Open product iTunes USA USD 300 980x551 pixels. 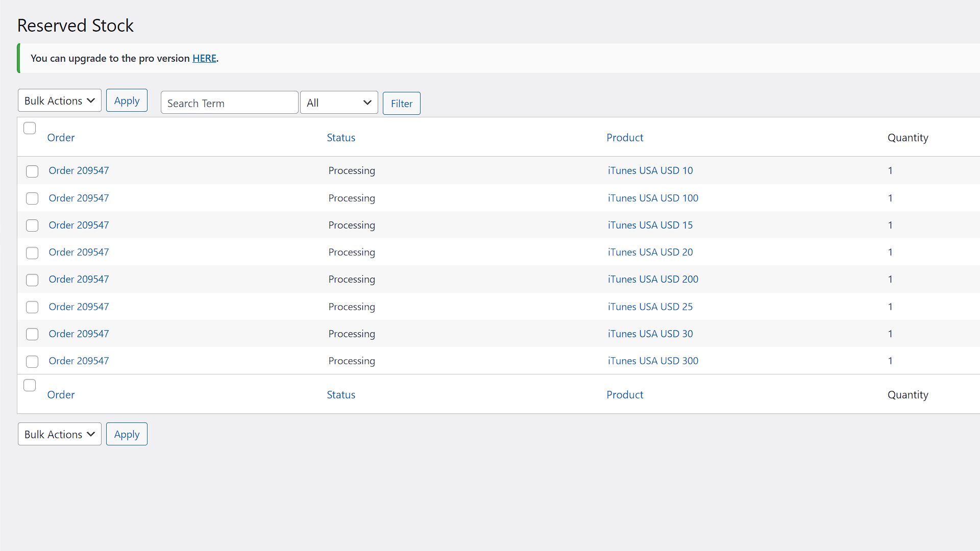(653, 361)
